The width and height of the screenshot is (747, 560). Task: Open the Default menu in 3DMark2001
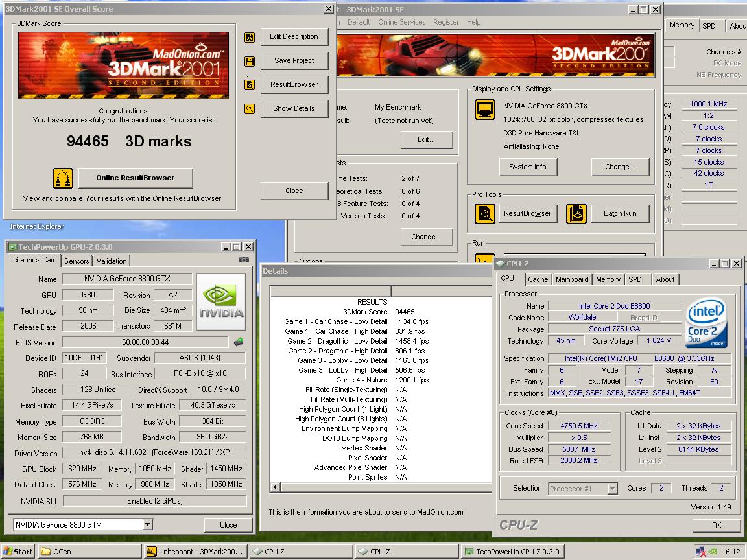(359, 22)
